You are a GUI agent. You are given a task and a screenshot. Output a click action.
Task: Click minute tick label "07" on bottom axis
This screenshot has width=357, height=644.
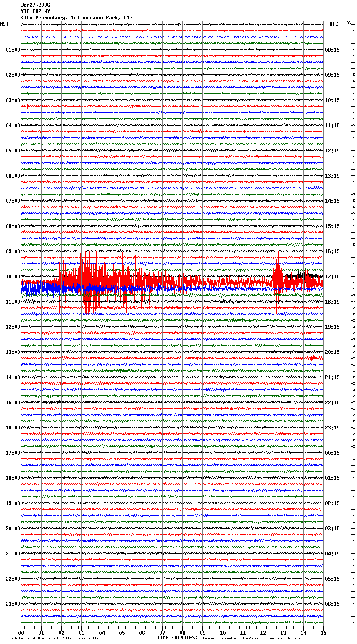(162, 633)
